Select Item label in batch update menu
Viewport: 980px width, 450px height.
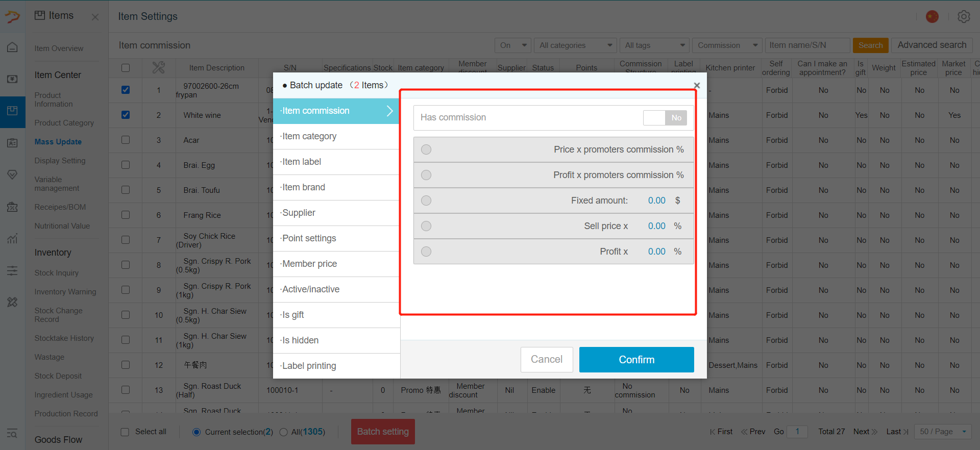tap(336, 162)
